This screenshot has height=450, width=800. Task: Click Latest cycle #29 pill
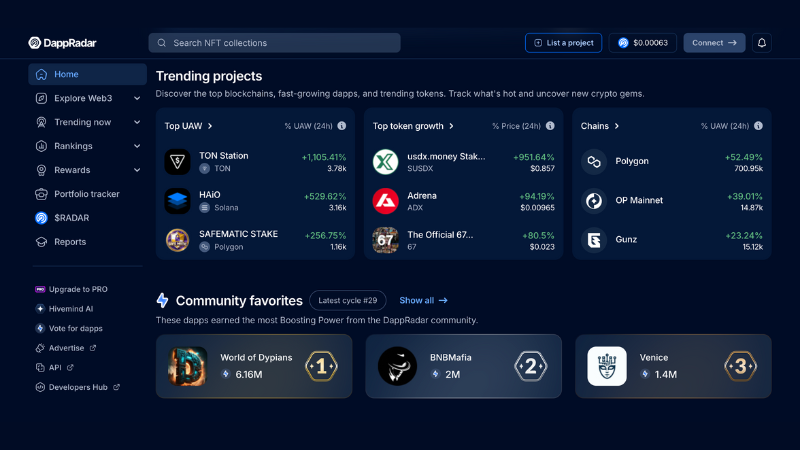347,301
